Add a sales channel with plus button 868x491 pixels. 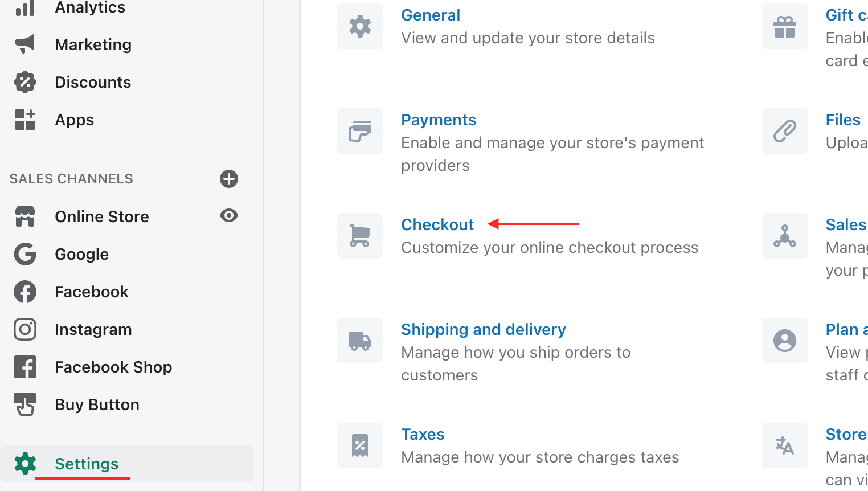tap(229, 179)
